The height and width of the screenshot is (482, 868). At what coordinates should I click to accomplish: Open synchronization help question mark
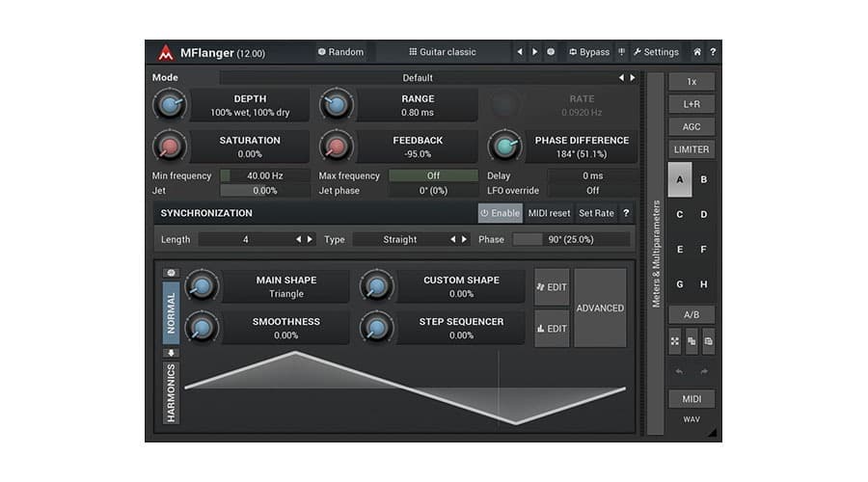(626, 213)
